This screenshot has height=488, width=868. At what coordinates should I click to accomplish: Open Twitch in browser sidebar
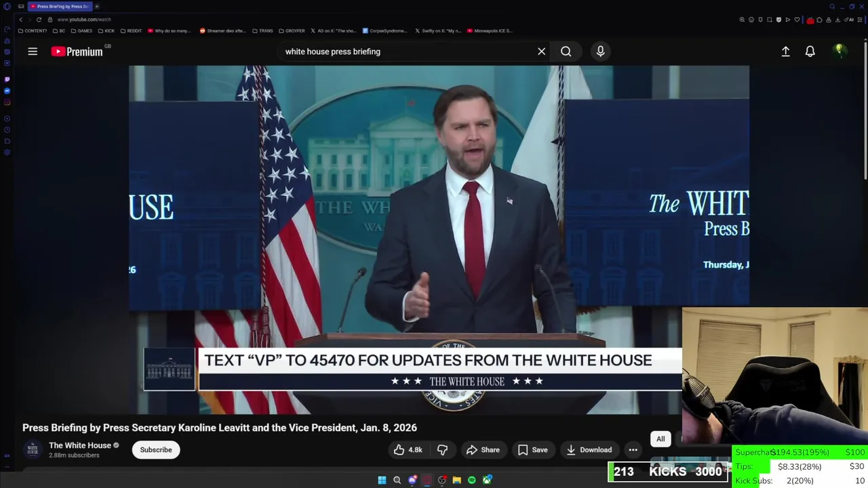(x=7, y=79)
